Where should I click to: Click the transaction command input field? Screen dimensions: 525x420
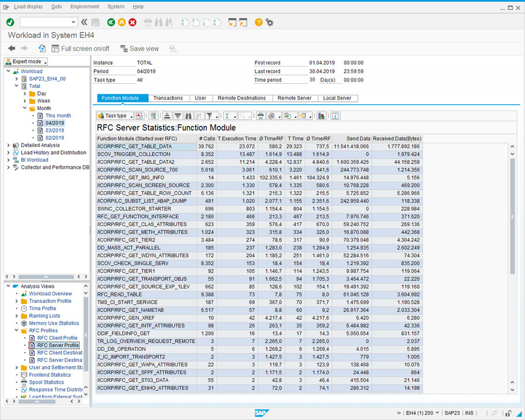[45, 22]
